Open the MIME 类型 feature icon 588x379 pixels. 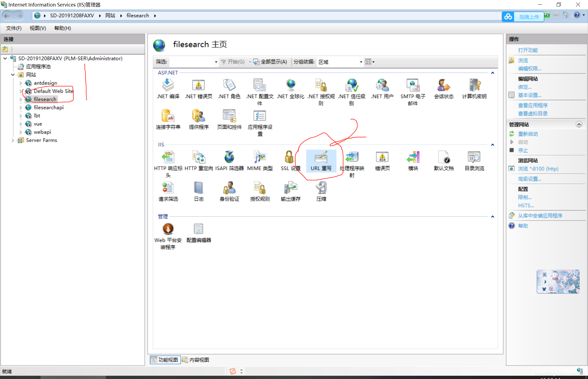[260, 161]
